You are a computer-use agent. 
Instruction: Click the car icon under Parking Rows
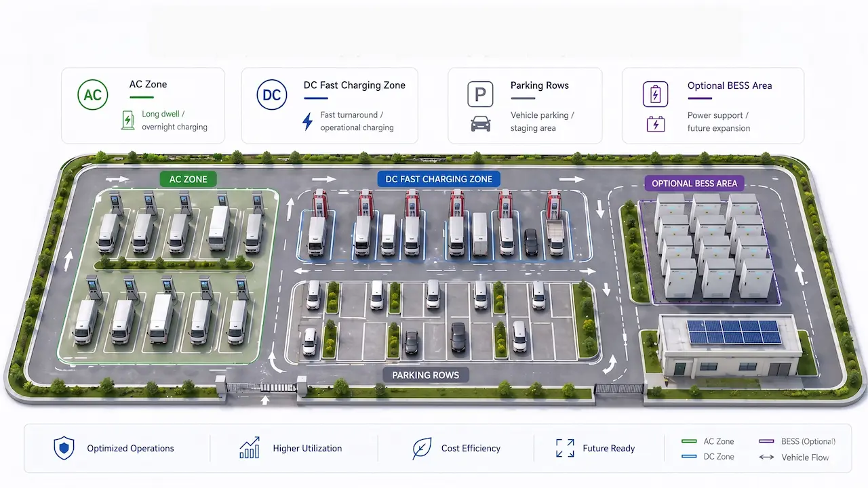(480, 124)
